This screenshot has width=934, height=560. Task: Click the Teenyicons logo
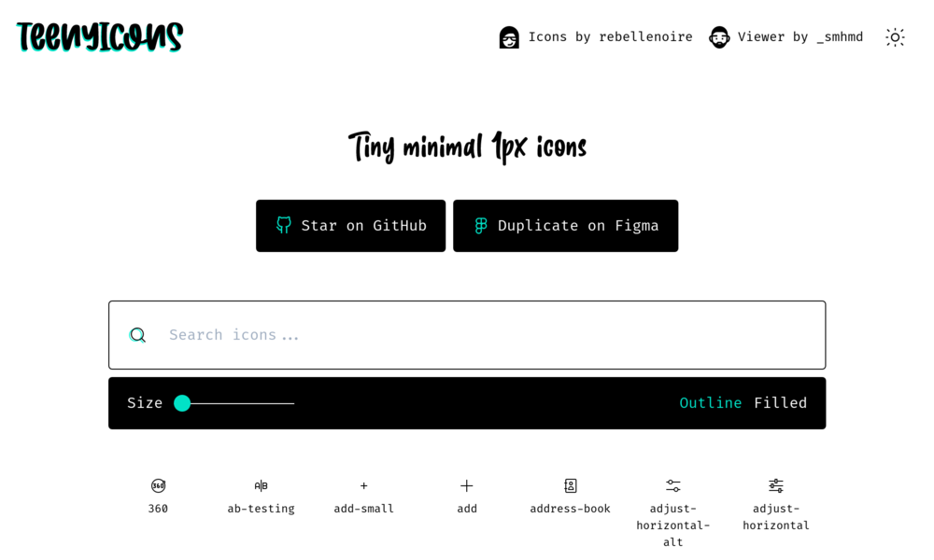(100, 36)
